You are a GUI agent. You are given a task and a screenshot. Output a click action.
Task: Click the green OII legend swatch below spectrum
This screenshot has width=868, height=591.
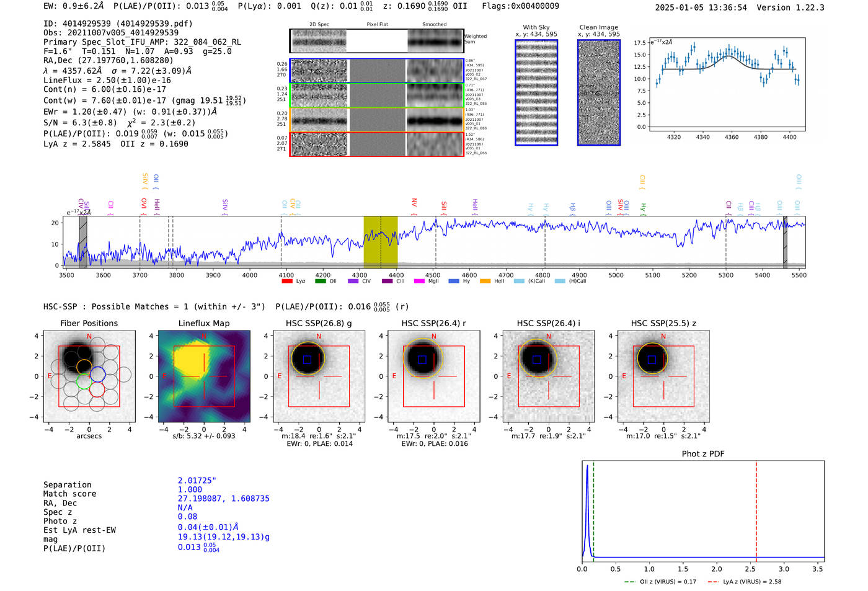click(320, 282)
